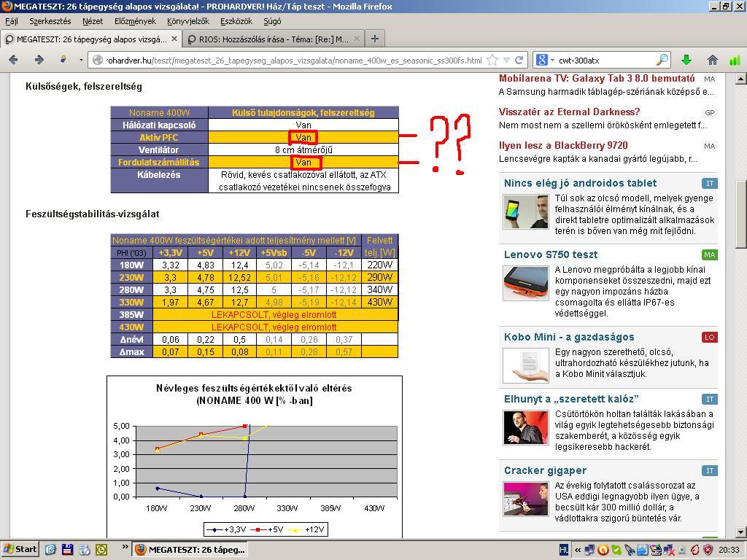Go forward with the forward arrow

39,60
